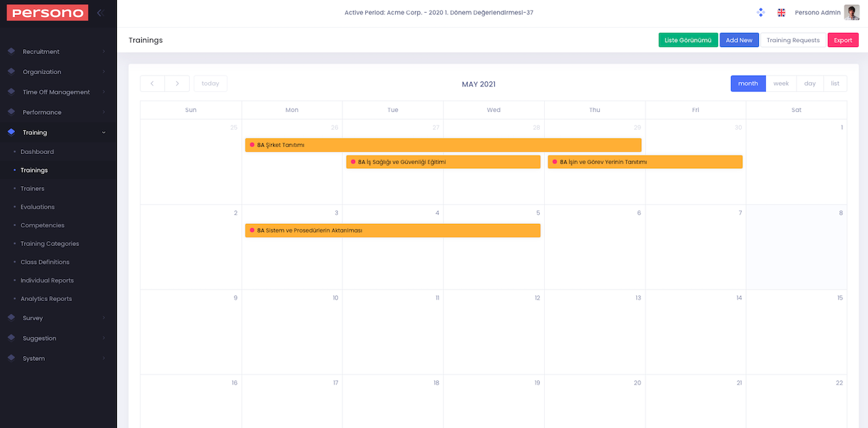The height and width of the screenshot is (428, 868).
Task: Expand the Time Off Management chevron
Action: point(103,92)
